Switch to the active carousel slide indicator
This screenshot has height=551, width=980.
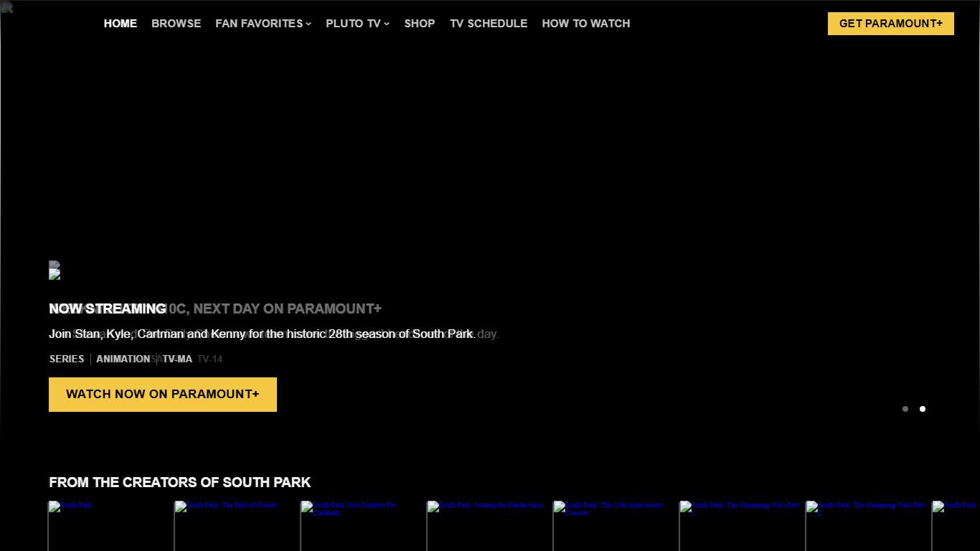point(923,409)
